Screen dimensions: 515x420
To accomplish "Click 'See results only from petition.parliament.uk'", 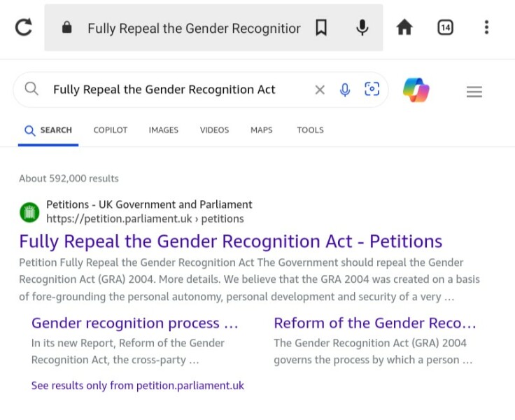I will click(138, 386).
